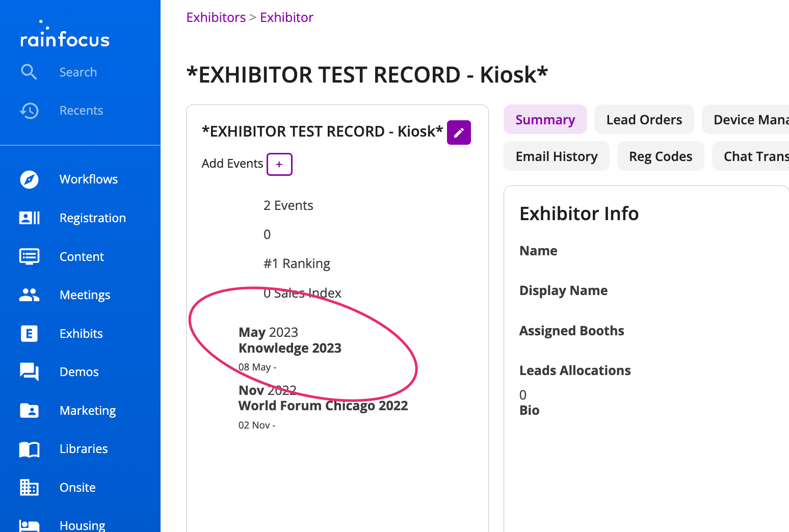The height and width of the screenshot is (532, 789).
Task: Edit exhibitor record with pencil icon
Action: point(459,132)
